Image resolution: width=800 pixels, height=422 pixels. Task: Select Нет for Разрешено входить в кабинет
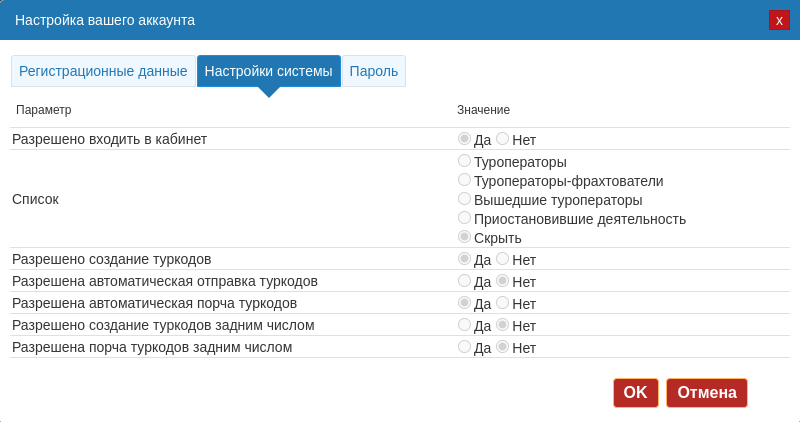(x=503, y=139)
